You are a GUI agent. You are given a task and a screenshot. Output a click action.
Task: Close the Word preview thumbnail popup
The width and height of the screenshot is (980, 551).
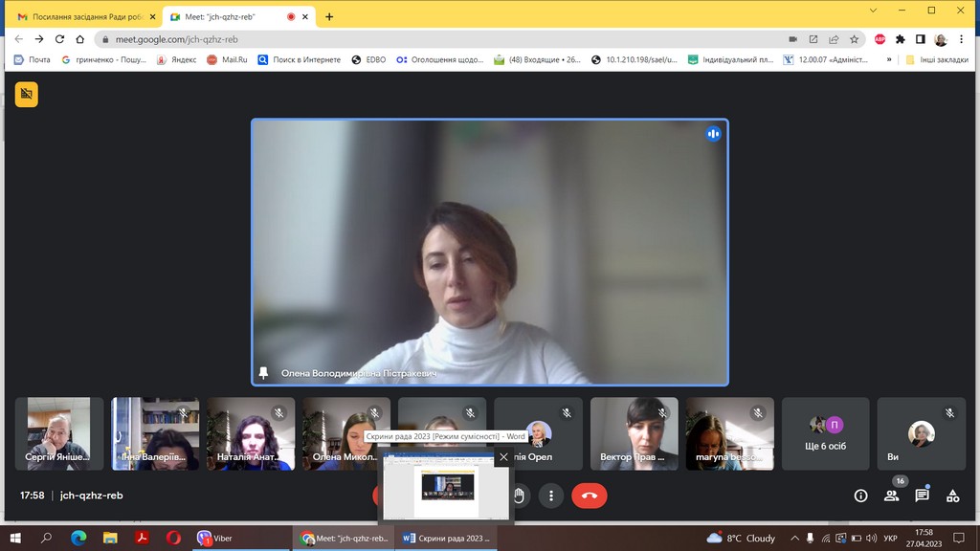tap(503, 458)
